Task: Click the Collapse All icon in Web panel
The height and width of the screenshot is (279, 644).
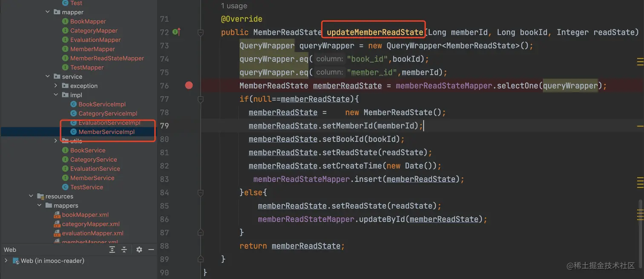Action: [124, 250]
